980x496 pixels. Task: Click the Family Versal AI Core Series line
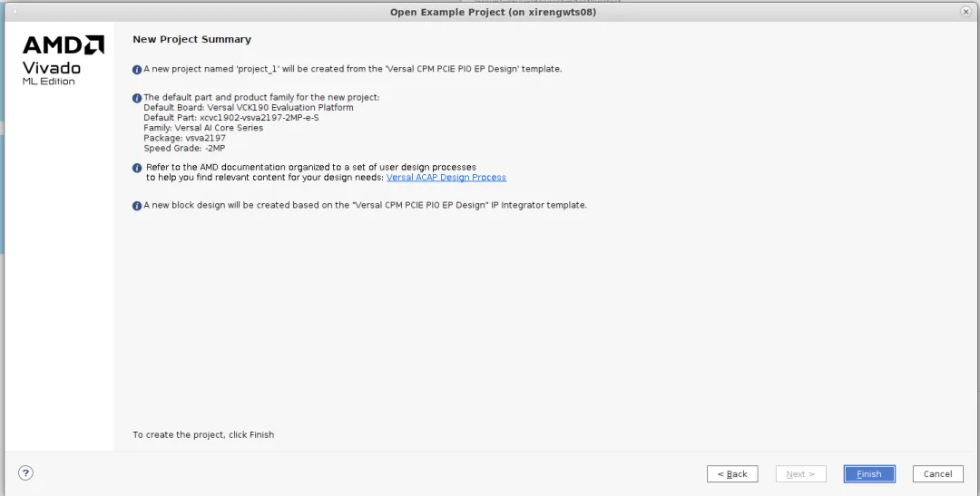[x=203, y=128]
